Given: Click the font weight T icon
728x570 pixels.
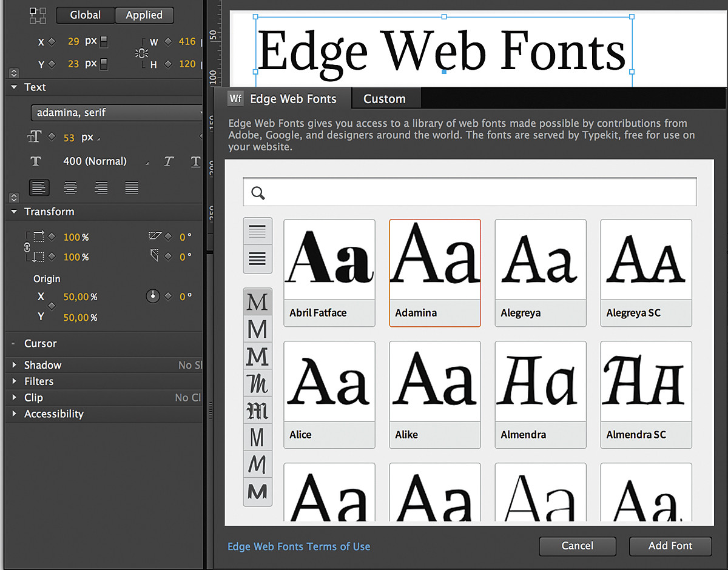Looking at the screenshot, I should click(36, 161).
